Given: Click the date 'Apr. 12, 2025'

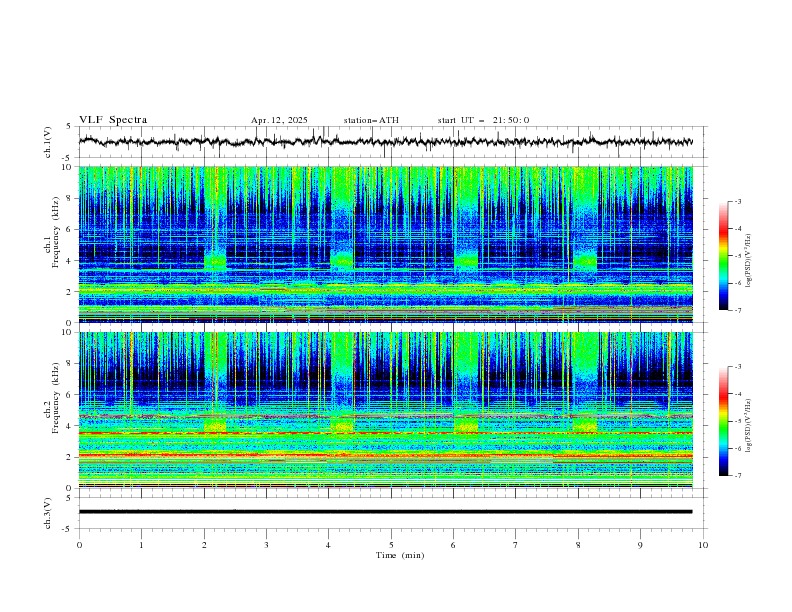Looking at the screenshot, I should pos(279,120).
